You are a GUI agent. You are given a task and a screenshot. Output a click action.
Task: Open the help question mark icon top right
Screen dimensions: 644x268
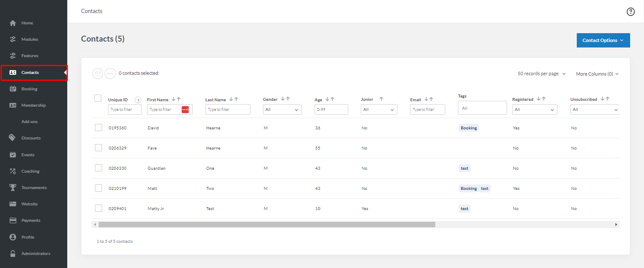(x=631, y=11)
